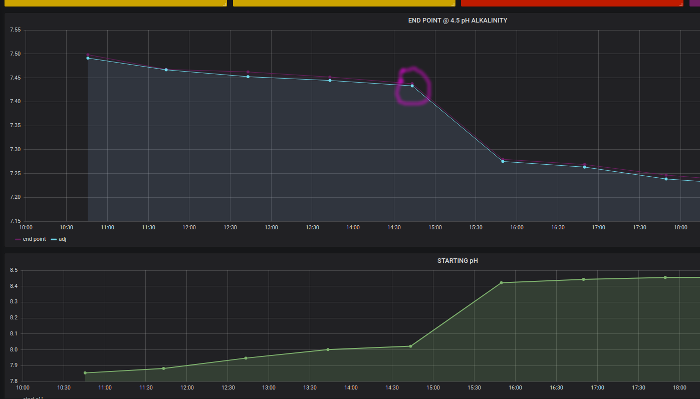The width and height of the screenshot is (700, 399).
Task: Open the END POINT @ 4.5 pH ALKALINITY panel title menu
Action: click(x=458, y=21)
